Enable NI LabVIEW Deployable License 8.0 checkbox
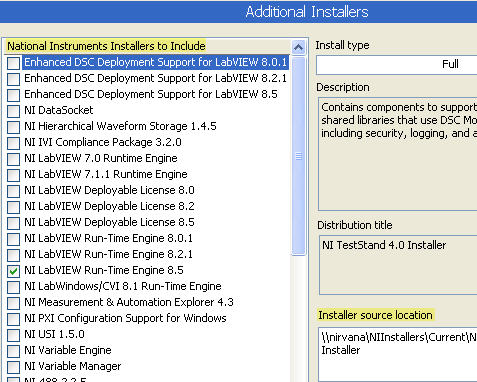 point(13,191)
